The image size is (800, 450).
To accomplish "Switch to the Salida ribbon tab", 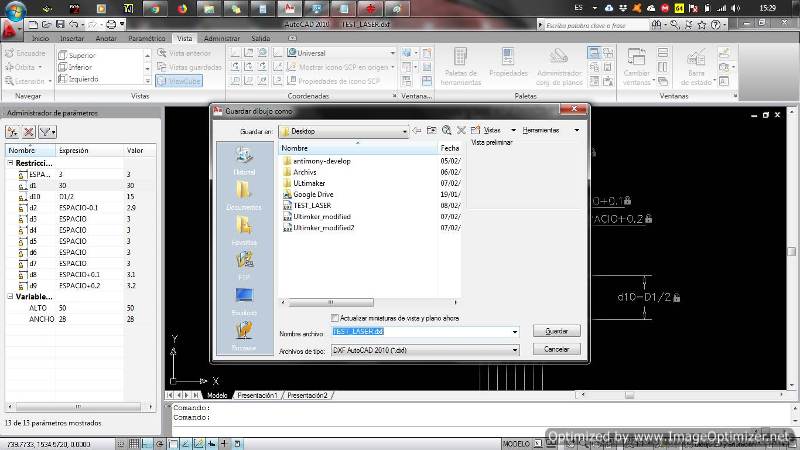I will (x=261, y=38).
